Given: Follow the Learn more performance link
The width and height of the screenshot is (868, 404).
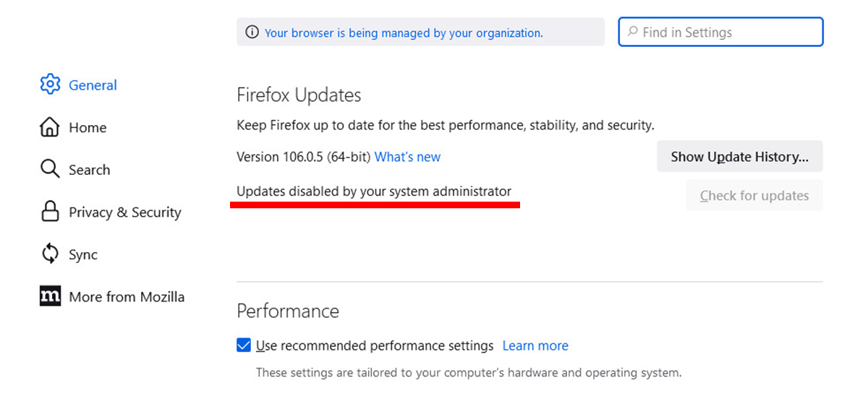Looking at the screenshot, I should [535, 345].
